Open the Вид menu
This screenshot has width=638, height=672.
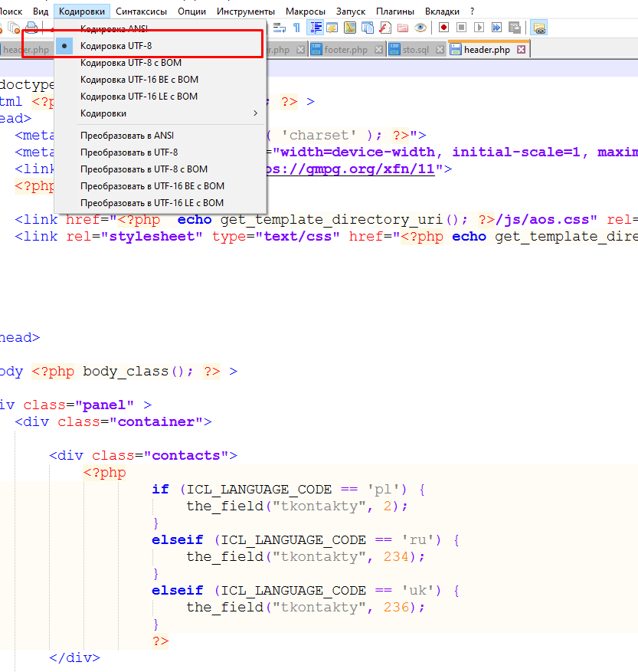point(41,11)
